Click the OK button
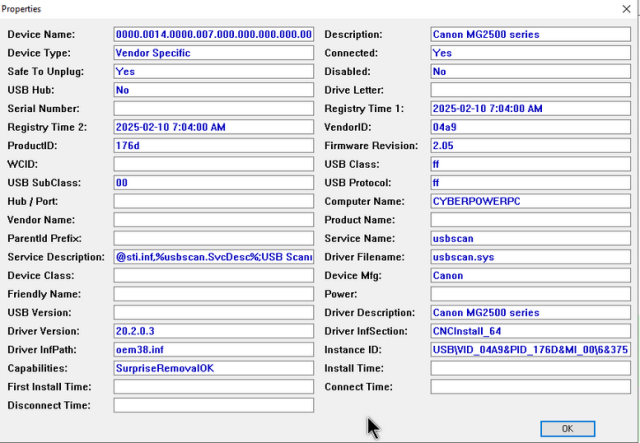The height and width of the screenshot is (443, 640). click(x=567, y=428)
